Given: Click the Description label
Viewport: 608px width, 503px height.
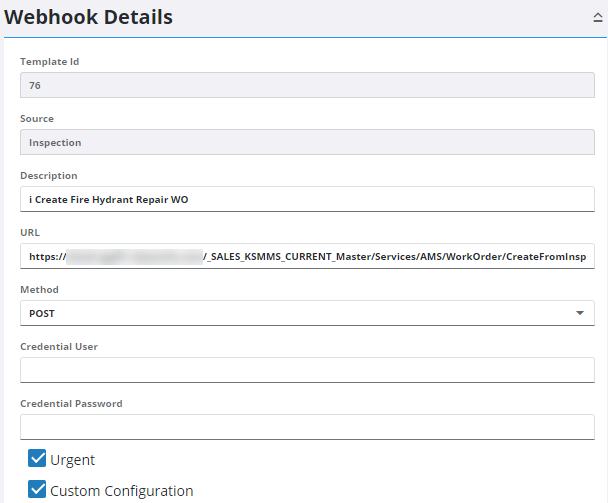Looking at the screenshot, I should (49, 176).
